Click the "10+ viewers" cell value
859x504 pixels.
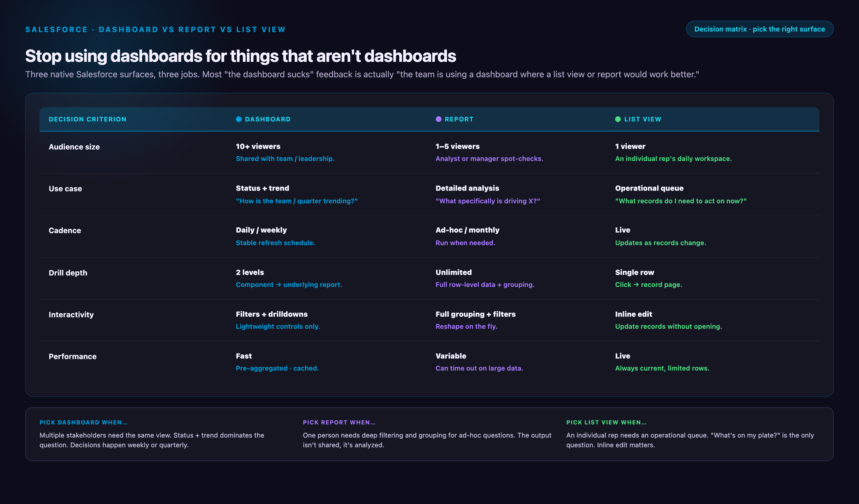(258, 146)
